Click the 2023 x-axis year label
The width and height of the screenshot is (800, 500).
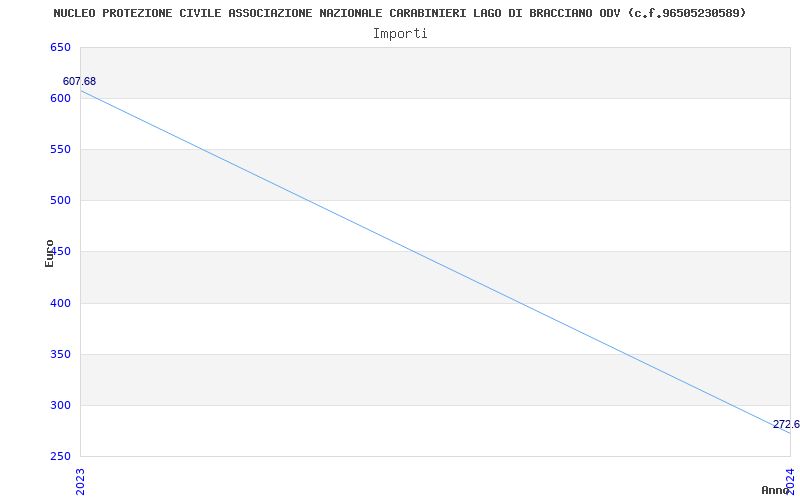click(80, 480)
